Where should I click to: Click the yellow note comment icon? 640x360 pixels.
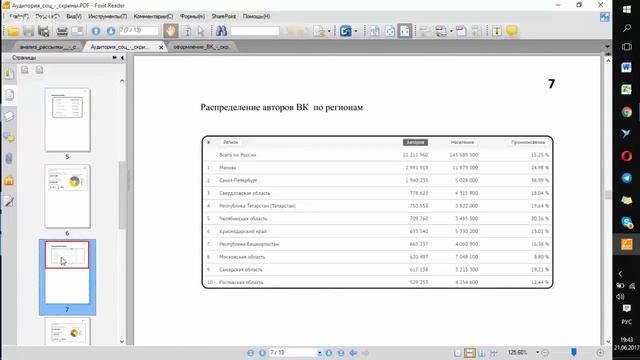pos(512,31)
